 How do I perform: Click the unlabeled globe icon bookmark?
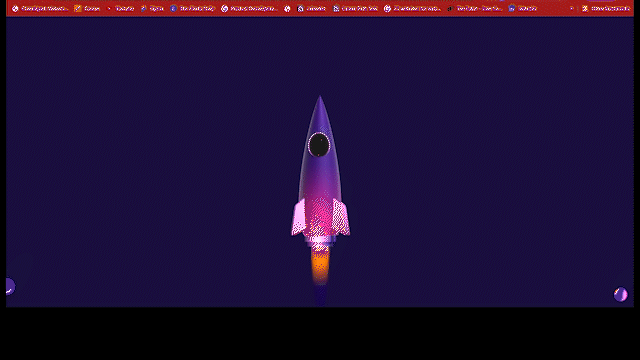click(x=287, y=9)
